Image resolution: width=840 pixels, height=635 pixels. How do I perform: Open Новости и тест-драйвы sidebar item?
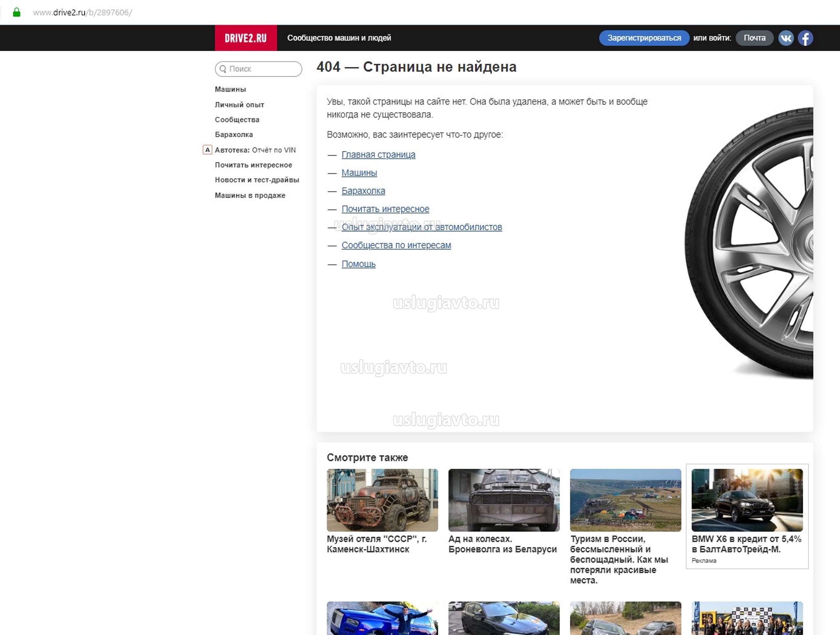coord(257,180)
